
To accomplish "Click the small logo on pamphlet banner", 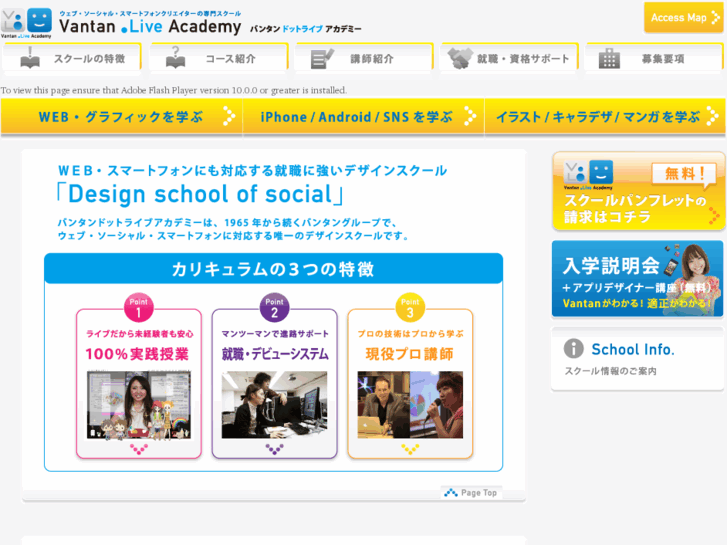I will 588,175.
